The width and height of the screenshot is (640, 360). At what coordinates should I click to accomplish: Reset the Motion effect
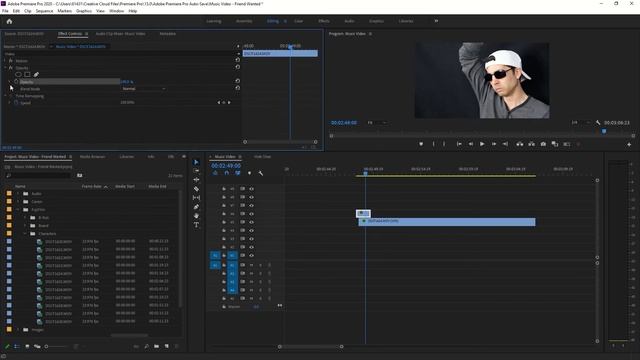coord(238,60)
